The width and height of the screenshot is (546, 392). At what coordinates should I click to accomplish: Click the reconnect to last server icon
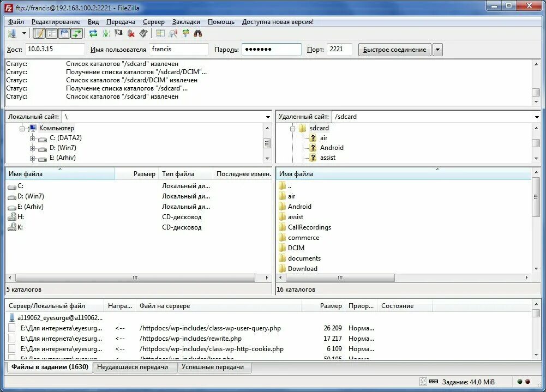[143, 33]
